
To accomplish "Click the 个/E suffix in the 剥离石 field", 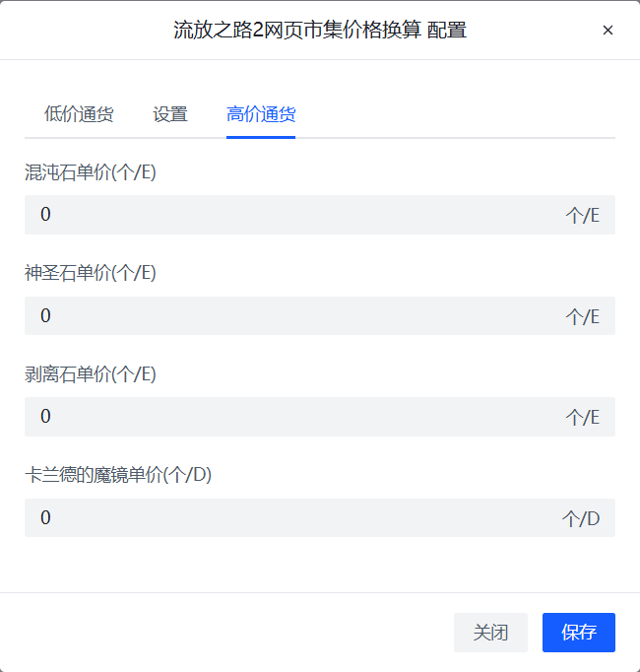I will click(582, 418).
